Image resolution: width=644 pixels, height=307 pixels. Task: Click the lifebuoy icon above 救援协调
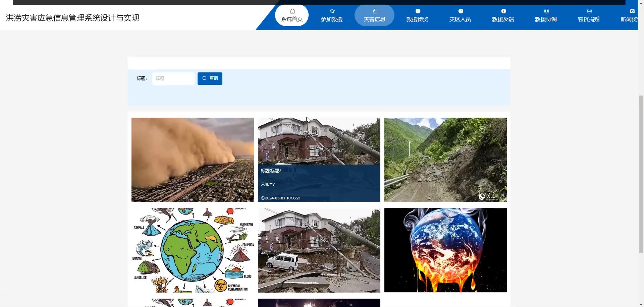pyautogui.click(x=546, y=11)
